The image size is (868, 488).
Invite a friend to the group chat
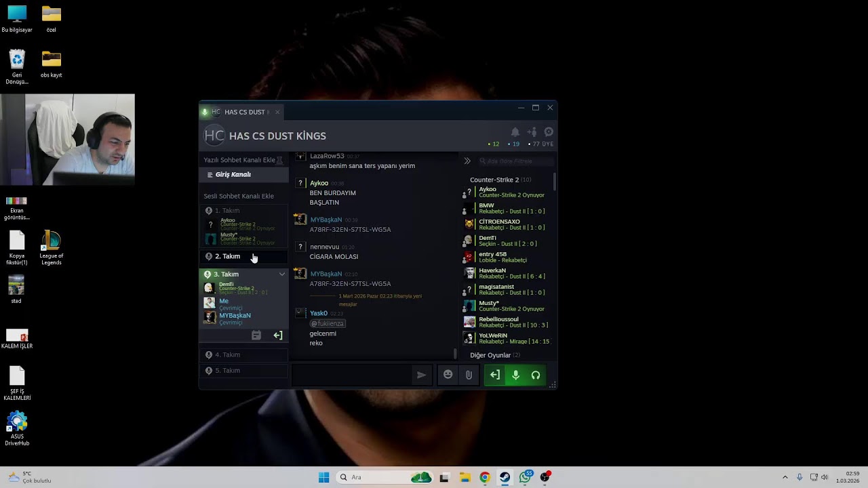click(x=532, y=132)
